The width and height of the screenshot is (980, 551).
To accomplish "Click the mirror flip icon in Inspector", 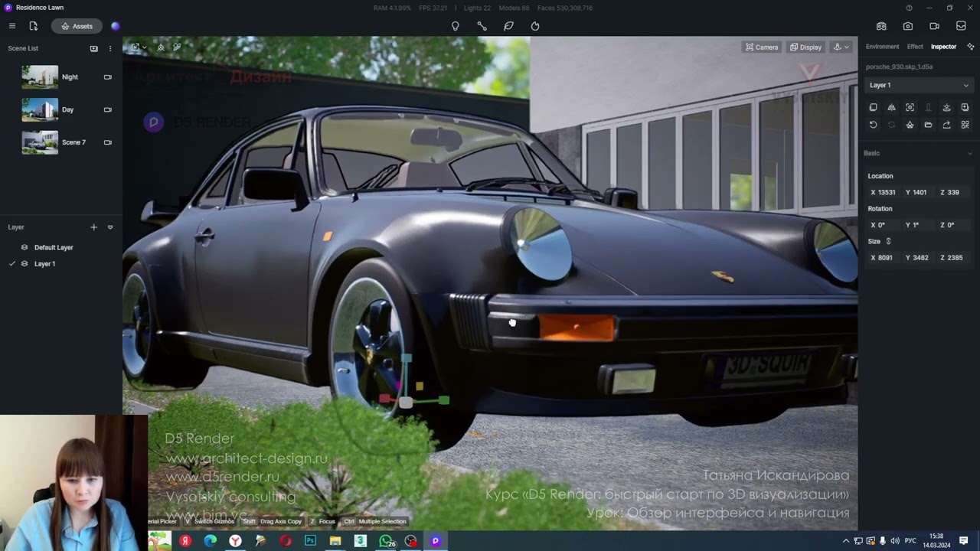I will (x=891, y=108).
